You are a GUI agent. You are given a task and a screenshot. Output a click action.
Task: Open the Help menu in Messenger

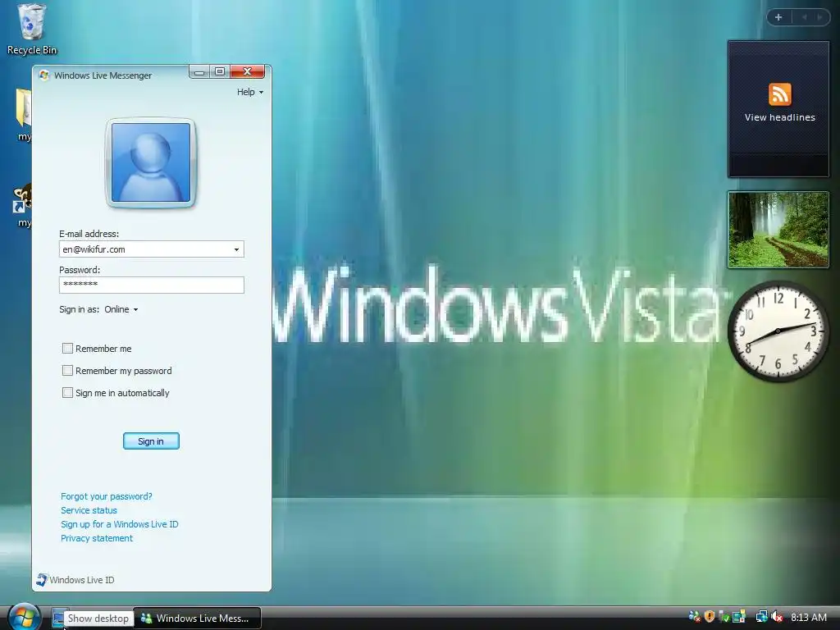pyautogui.click(x=249, y=92)
